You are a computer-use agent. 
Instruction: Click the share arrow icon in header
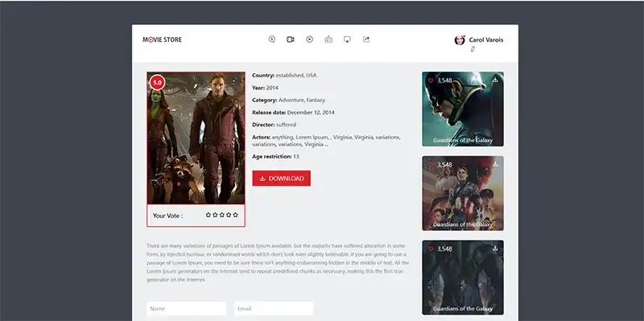[366, 39]
